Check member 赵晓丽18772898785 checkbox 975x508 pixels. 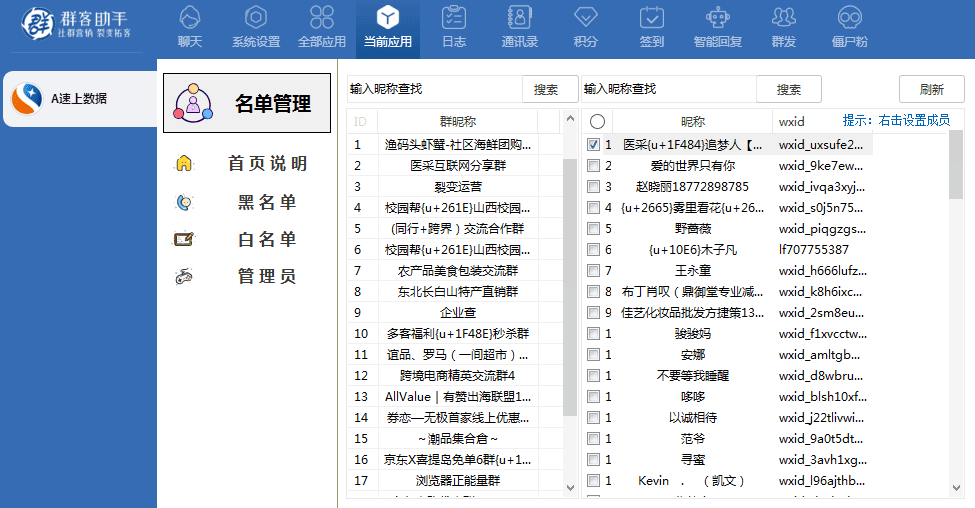(593, 187)
